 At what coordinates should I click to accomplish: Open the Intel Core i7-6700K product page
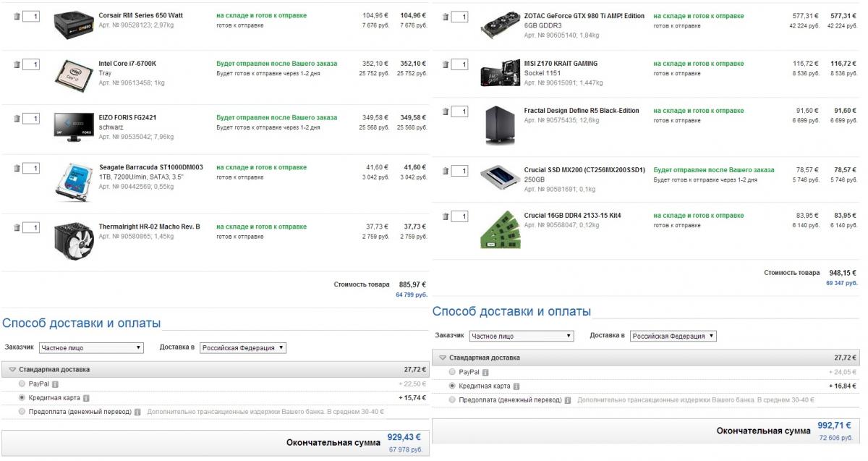click(x=127, y=64)
